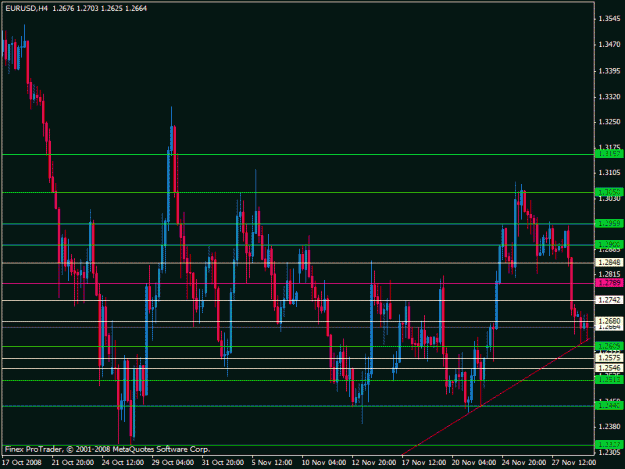Select the 5 Nov 12:00 time label
625x469 pixels.
[272, 462]
